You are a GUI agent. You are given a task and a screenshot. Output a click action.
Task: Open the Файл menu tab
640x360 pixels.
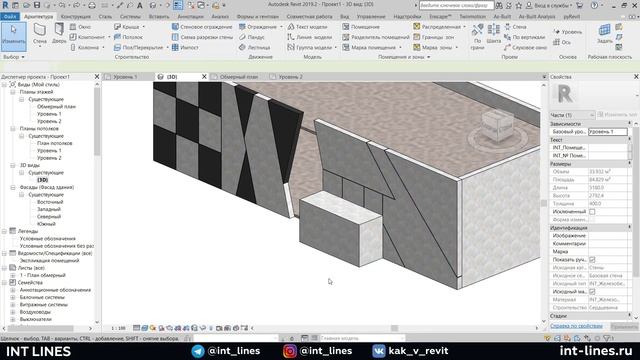pos(10,16)
